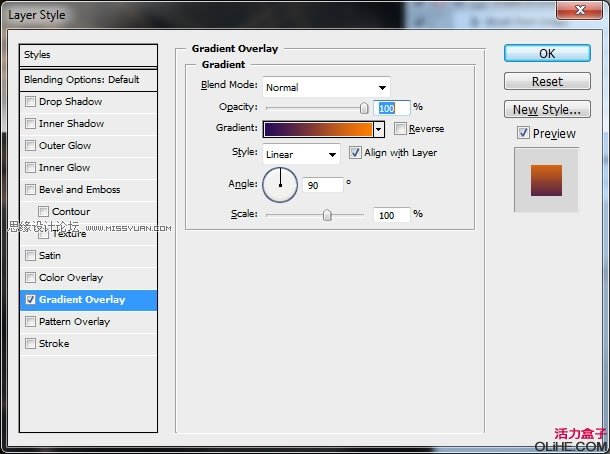Screen dimensions: 610x454
Task: Click the New Style... button
Action: (x=547, y=110)
